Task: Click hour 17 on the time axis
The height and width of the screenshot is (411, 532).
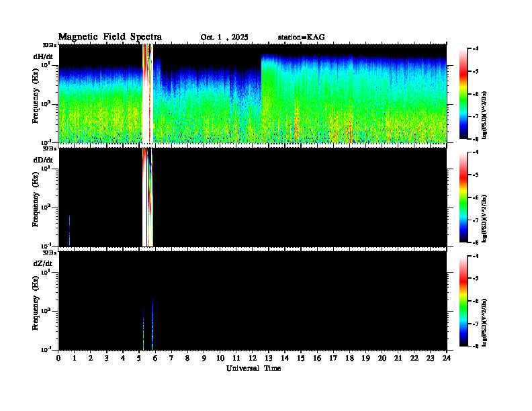Action: coord(334,359)
